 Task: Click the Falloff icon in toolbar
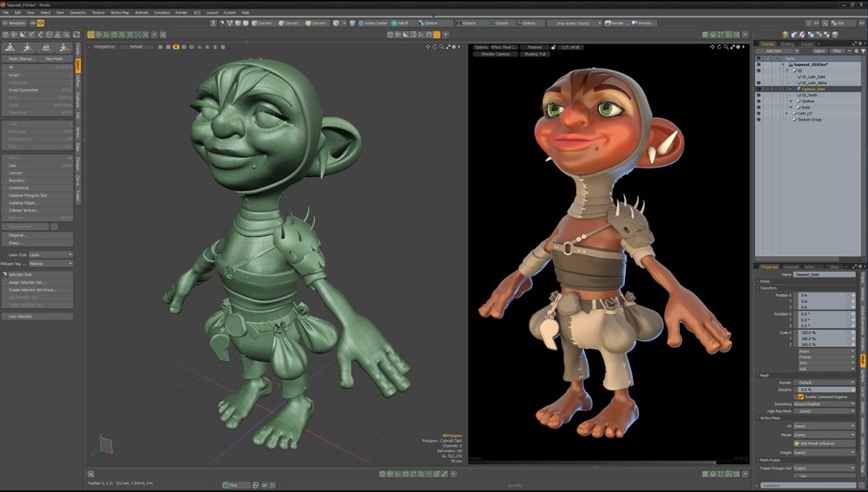[400, 23]
